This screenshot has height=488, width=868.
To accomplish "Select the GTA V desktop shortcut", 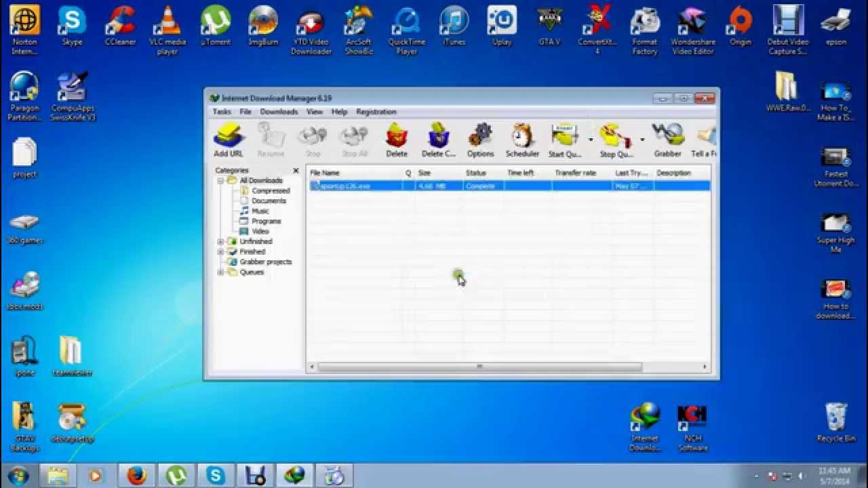I will click(549, 27).
